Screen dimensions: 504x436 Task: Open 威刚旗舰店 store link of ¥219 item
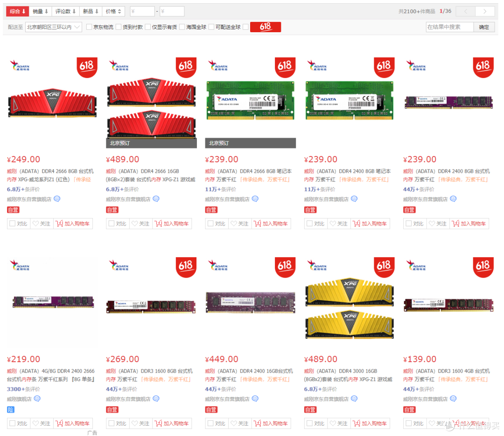tap(19, 399)
